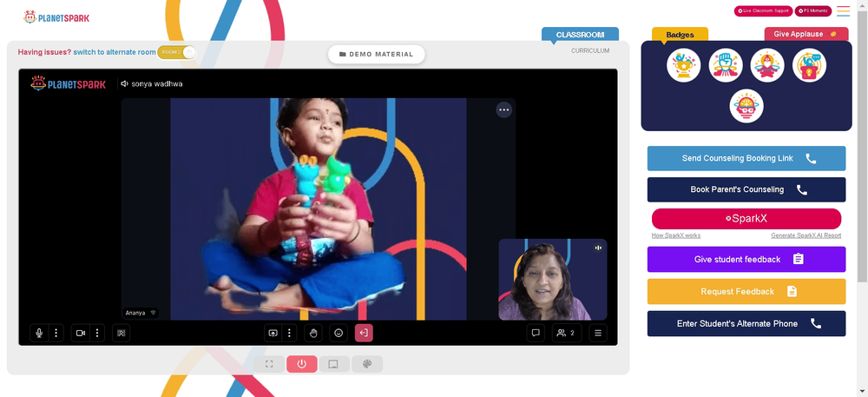868x397 pixels.
Task: Click switch to alternate room link
Action: pos(115,52)
